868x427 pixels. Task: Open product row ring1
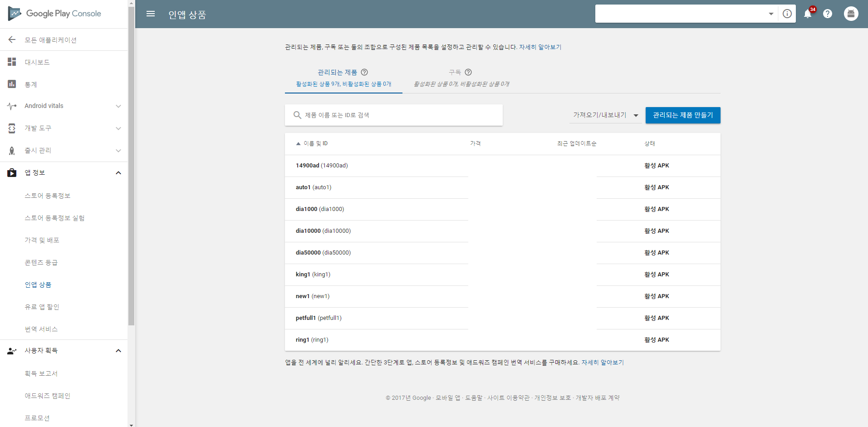(x=503, y=340)
